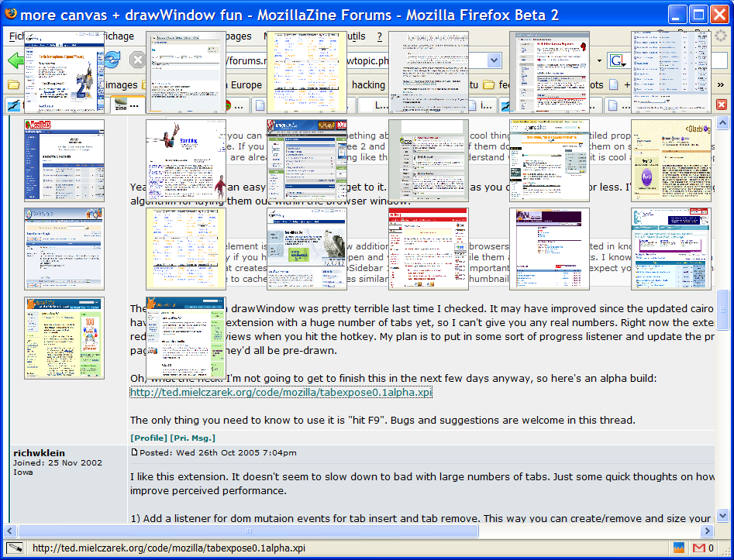Select the dark purple header tab thumbnail
734x560 pixels.
[x=549, y=249]
